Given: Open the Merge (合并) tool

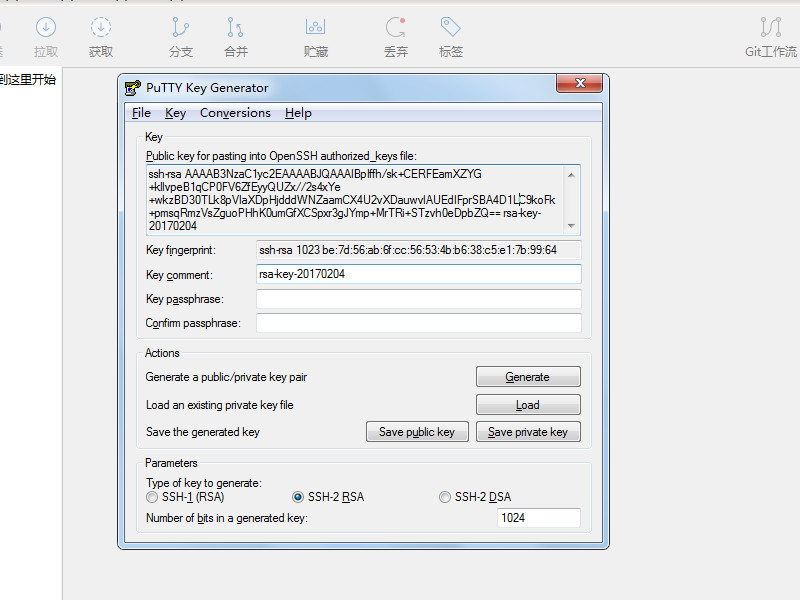Looking at the screenshot, I should (x=235, y=28).
